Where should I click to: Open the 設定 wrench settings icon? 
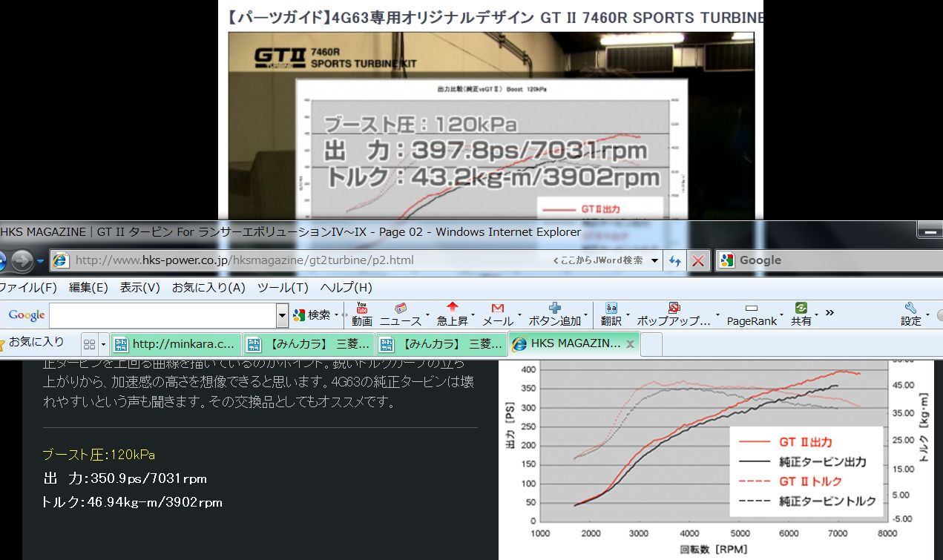pyautogui.click(x=911, y=314)
